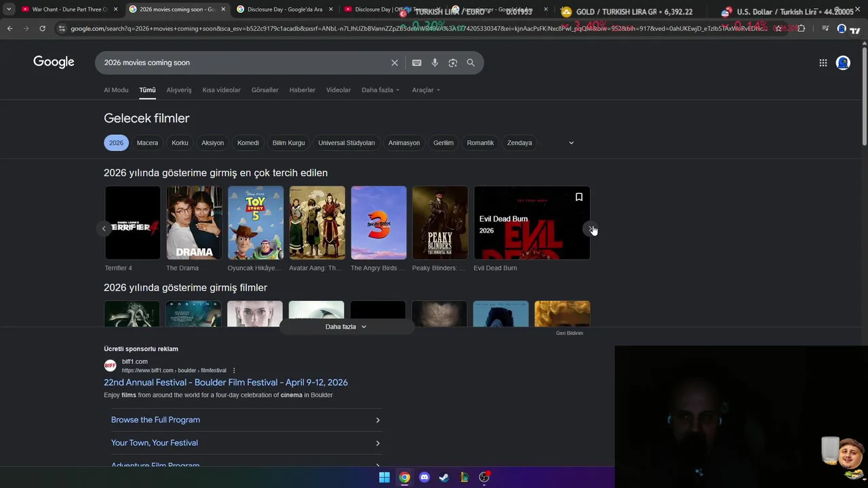Select the Videolar search tab
Image resolution: width=868 pixels, height=488 pixels.
pos(338,89)
